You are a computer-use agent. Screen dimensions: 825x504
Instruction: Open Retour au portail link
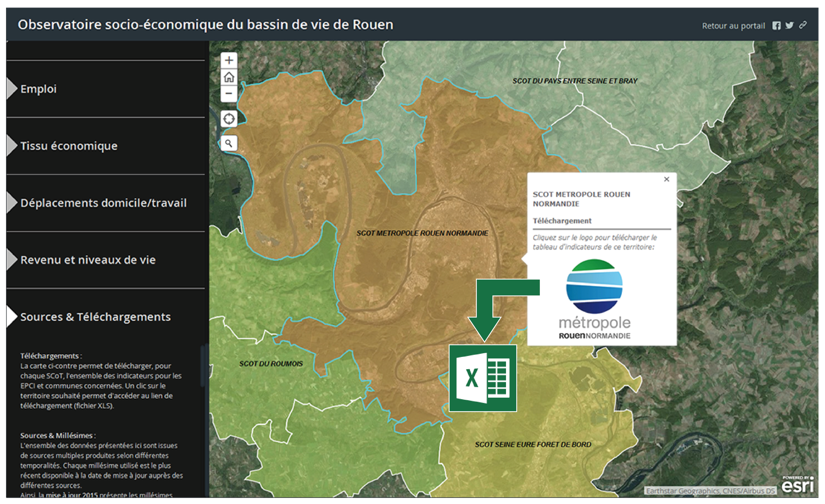pos(733,26)
